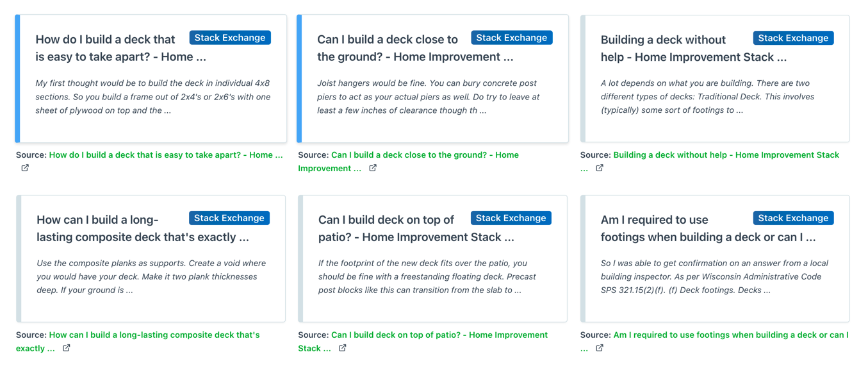Follow source link 'Building a deck without help'

tap(710, 162)
